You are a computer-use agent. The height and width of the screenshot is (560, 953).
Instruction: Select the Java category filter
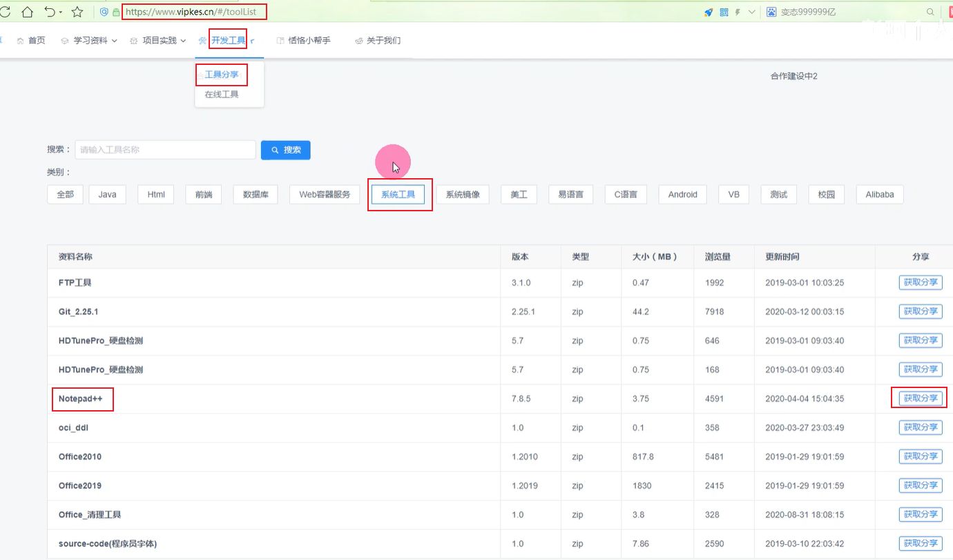tap(107, 195)
